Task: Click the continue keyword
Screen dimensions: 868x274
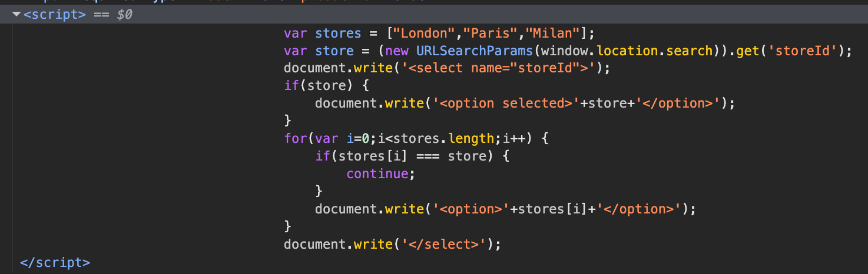Action: (377, 174)
